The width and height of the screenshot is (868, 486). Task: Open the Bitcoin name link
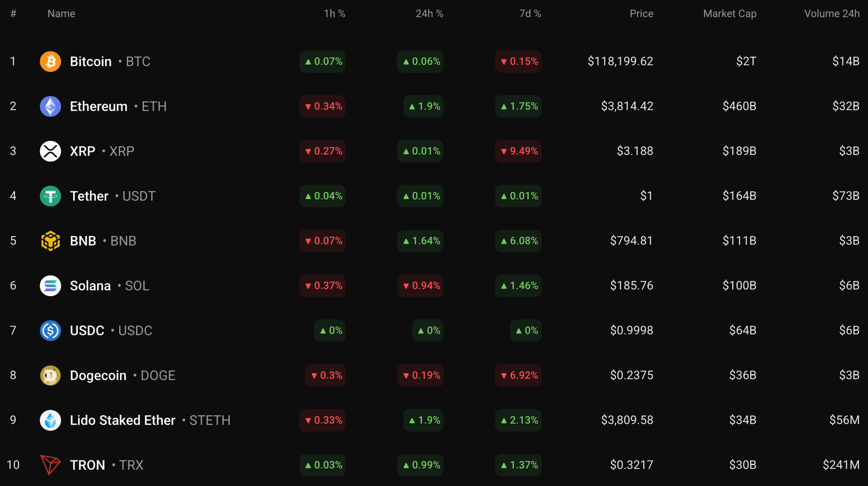tap(91, 61)
